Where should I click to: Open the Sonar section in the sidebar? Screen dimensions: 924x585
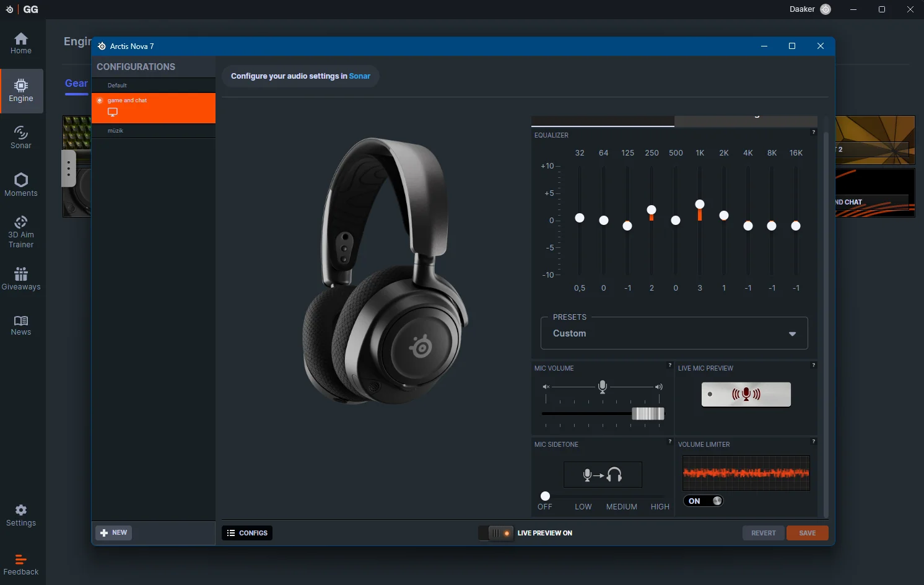pyautogui.click(x=21, y=138)
